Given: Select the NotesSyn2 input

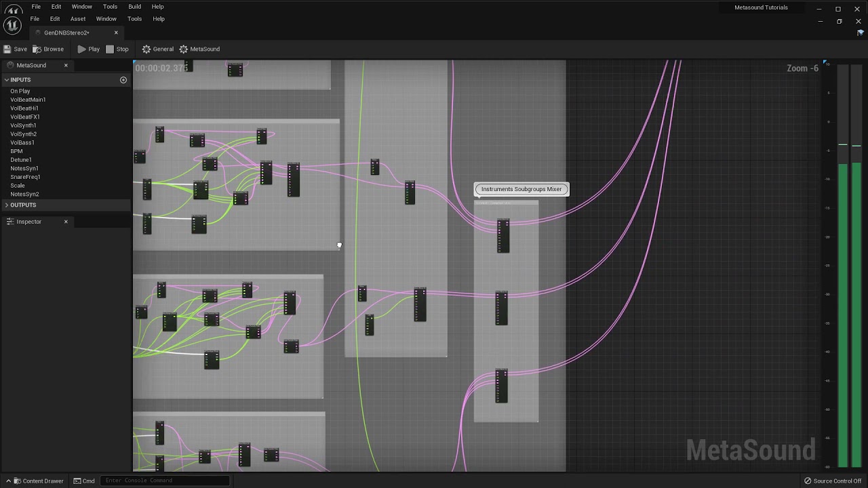Looking at the screenshot, I should (24, 194).
